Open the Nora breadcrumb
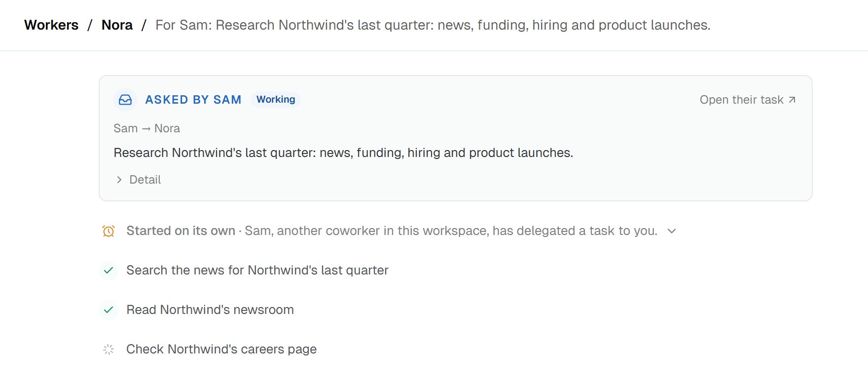This screenshot has height=387, width=868. (117, 25)
